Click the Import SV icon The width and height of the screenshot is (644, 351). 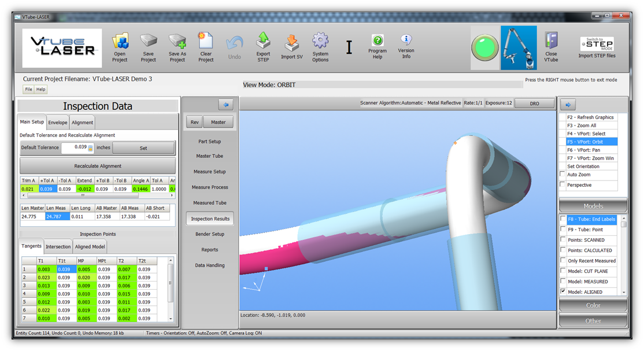pyautogui.click(x=292, y=42)
